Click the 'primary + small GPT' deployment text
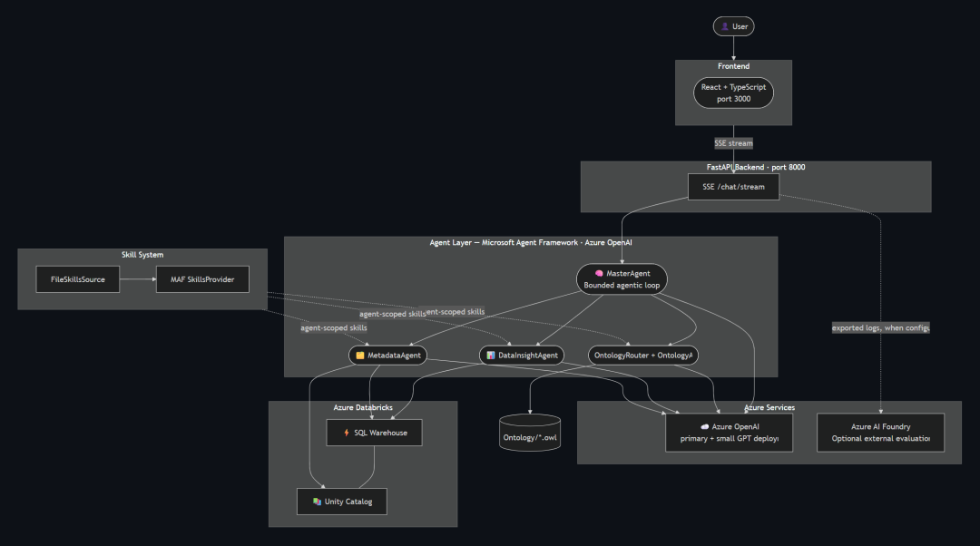The width and height of the screenshot is (980, 546). (730, 439)
